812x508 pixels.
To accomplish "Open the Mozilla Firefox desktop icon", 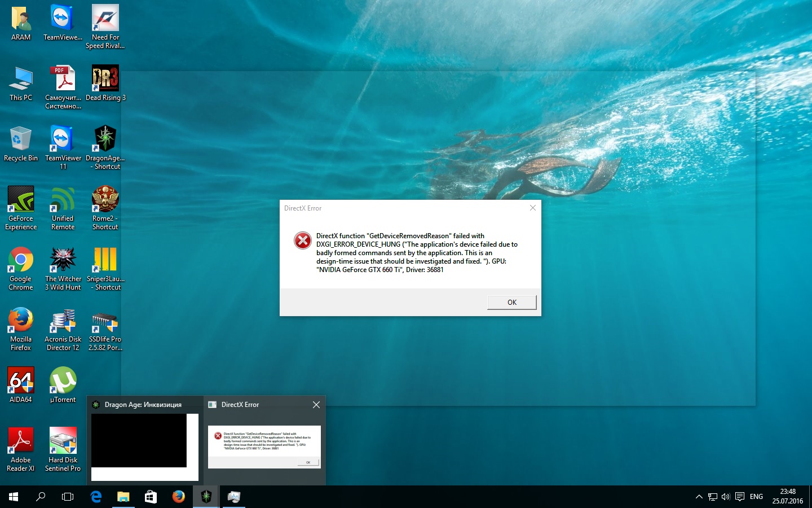I will point(21,329).
